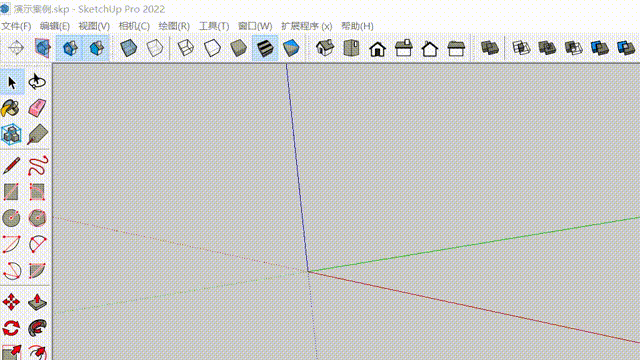Activate the Move tool
This screenshot has width=640, height=360.
click(11, 302)
